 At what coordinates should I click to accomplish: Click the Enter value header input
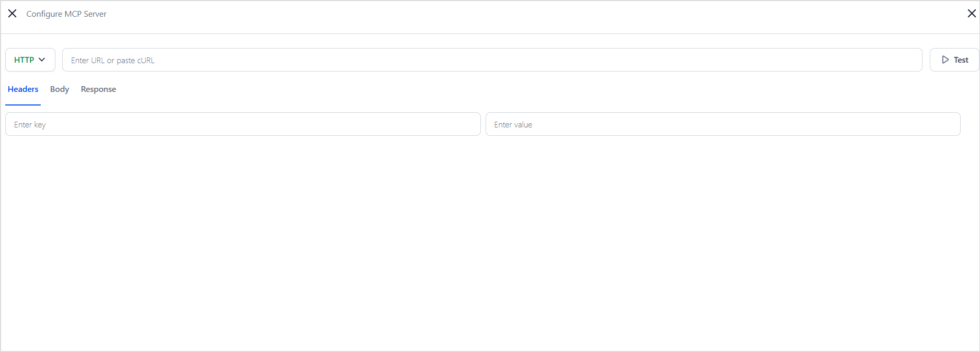723,124
